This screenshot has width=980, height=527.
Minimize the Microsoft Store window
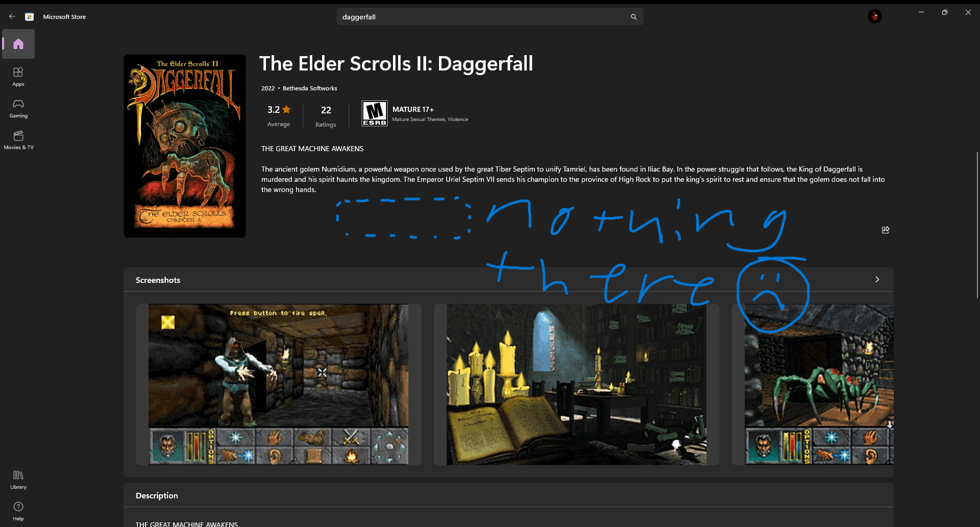(921, 12)
